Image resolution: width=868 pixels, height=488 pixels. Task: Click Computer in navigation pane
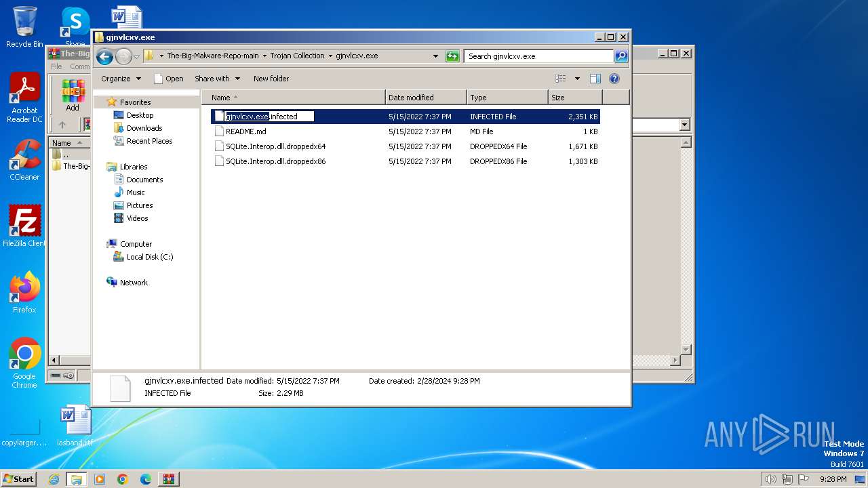tap(136, 244)
